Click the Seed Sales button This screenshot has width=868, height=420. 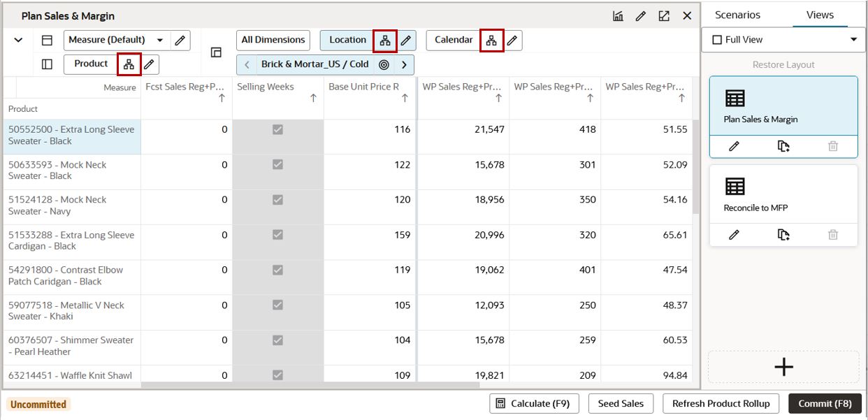(x=621, y=404)
